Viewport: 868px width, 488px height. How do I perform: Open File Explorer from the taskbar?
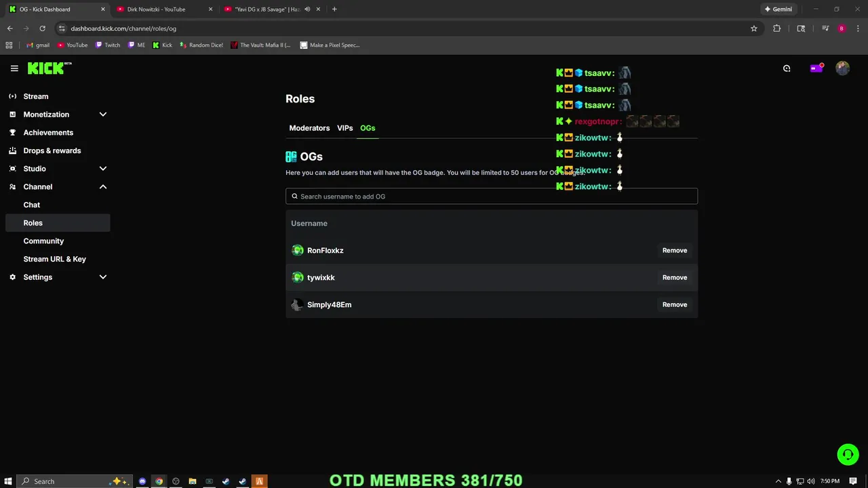pos(193,481)
